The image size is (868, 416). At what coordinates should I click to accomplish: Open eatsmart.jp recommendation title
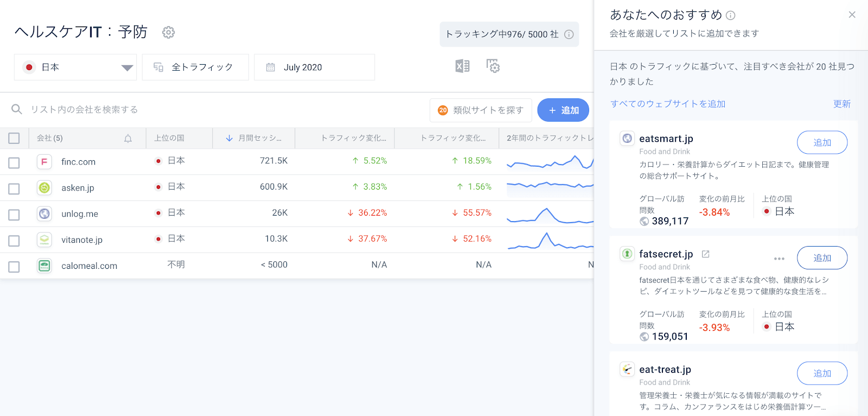pos(666,138)
